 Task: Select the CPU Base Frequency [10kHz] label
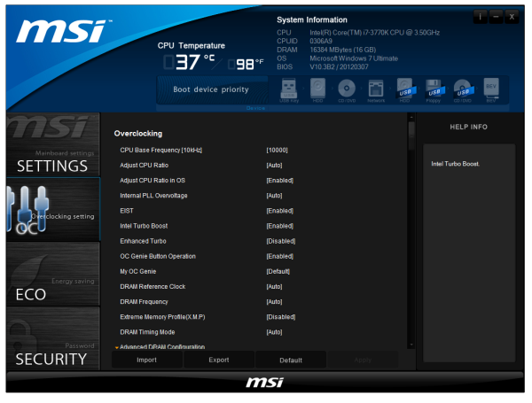[x=160, y=151]
